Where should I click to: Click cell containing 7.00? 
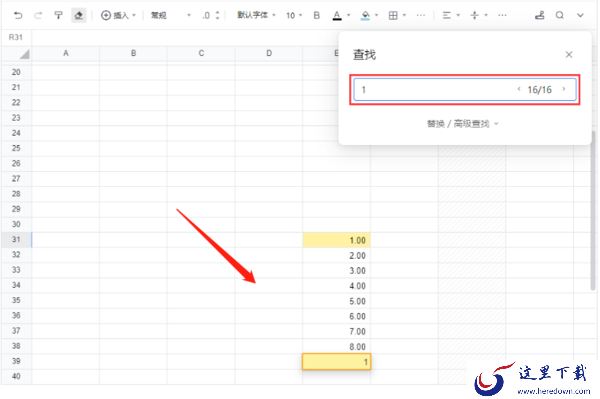336,331
